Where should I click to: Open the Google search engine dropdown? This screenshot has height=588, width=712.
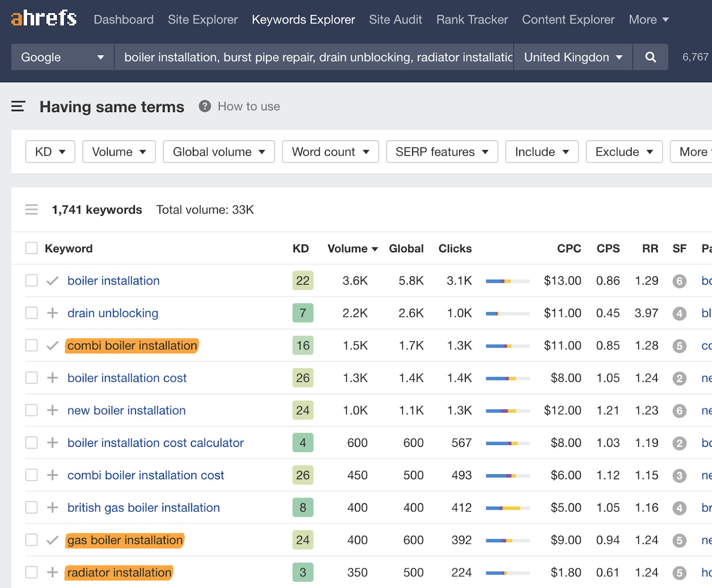[62, 57]
